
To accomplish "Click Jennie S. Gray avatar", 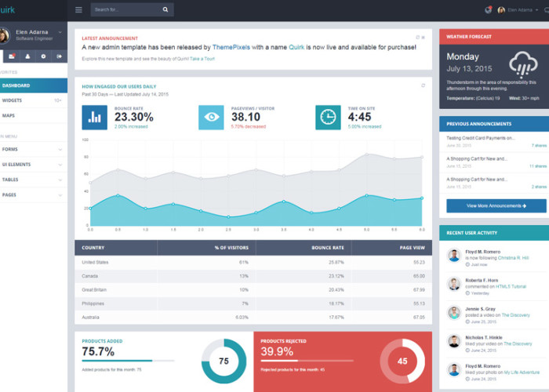I will coord(454,313).
